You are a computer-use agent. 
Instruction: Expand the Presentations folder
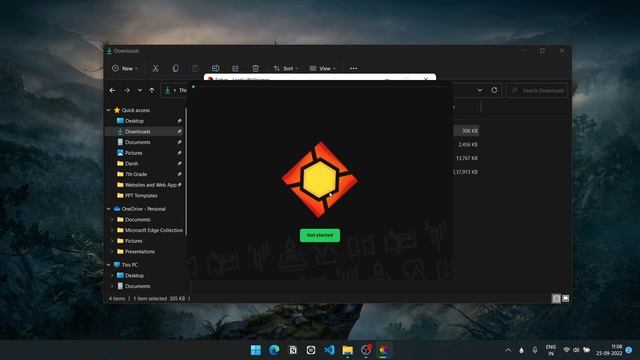click(112, 251)
